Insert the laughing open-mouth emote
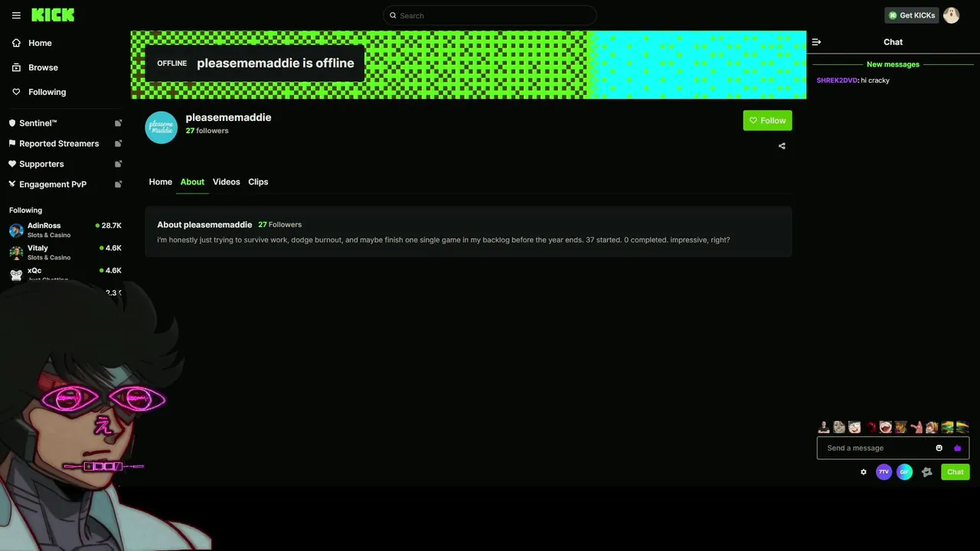 [x=886, y=427]
